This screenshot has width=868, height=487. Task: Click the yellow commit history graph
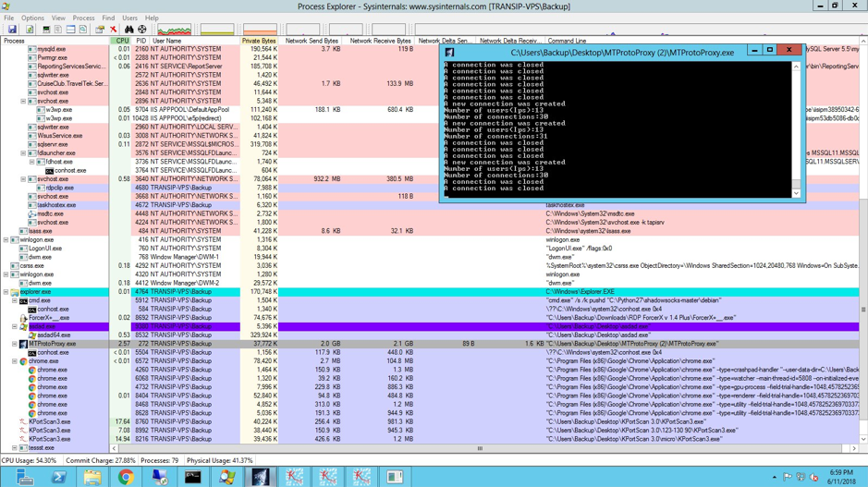pos(217,30)
